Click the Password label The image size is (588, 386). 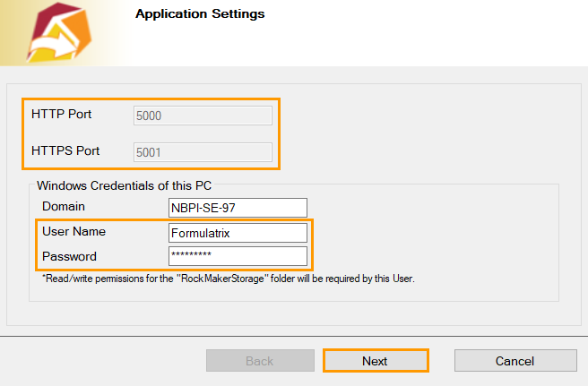tap(69, 256)
